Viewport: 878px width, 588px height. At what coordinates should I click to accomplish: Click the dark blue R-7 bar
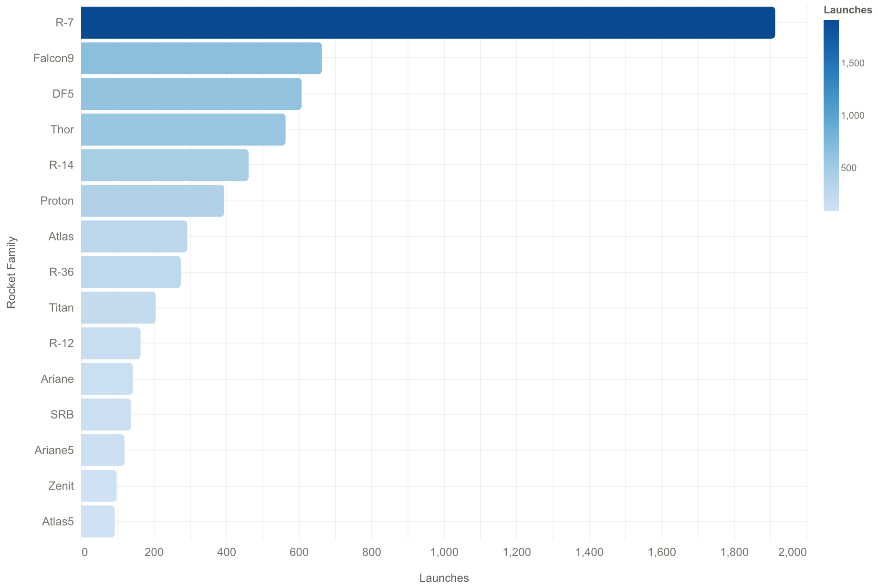pos(428,22)
